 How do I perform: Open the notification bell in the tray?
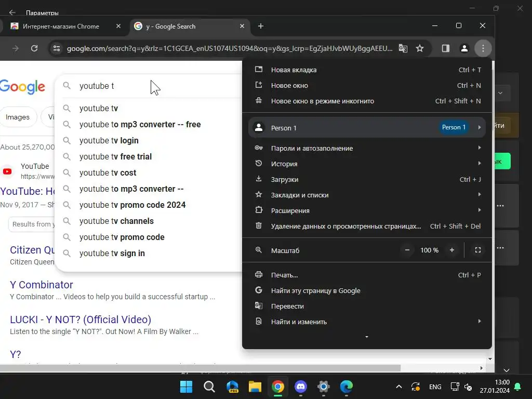point(518,387)
